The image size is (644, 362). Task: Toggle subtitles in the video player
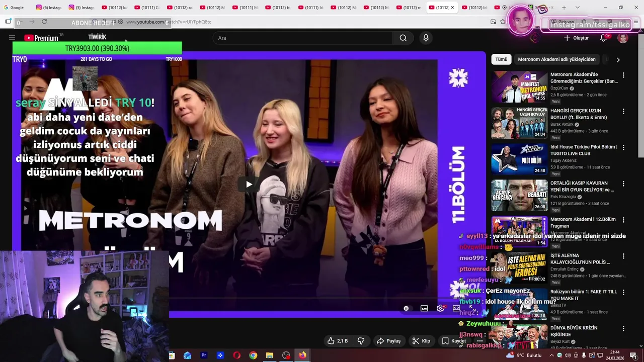424,308
